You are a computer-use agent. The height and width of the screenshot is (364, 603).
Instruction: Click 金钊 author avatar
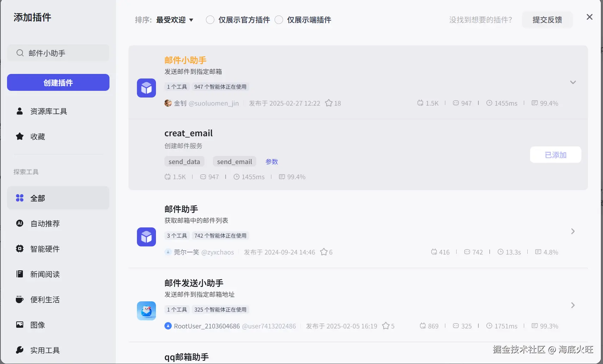click(x=168, y=103)
